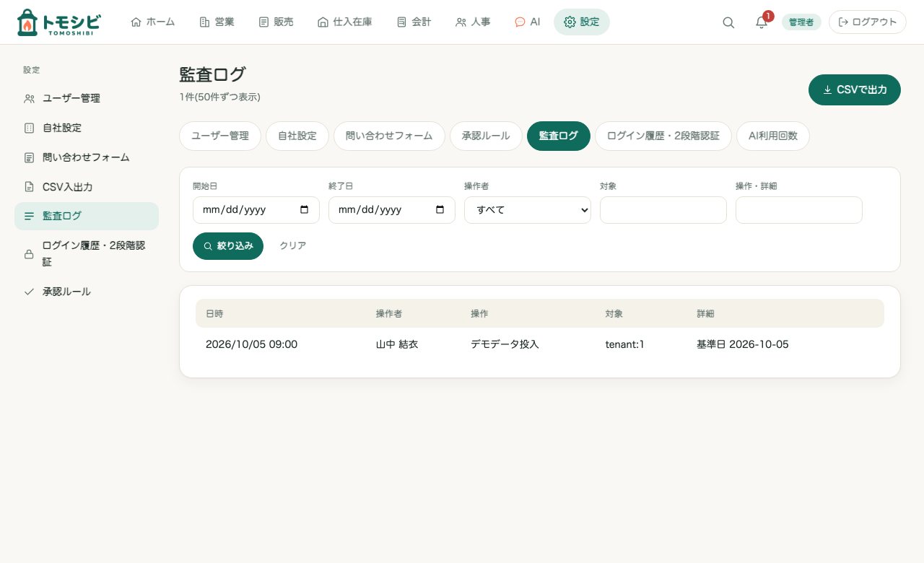Click the 基準日 2026-10-05 detail cell
This screenshot has width=924, height=563.
click(743, 344)
